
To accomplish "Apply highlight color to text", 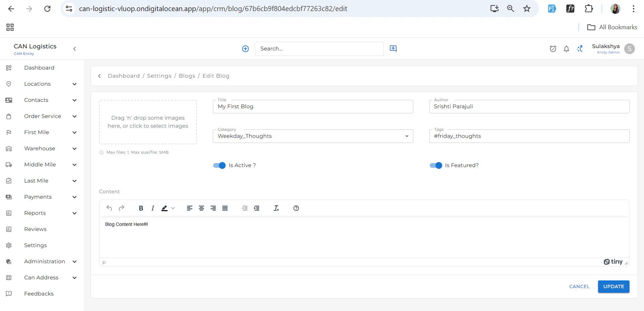I will coord(165,208).
